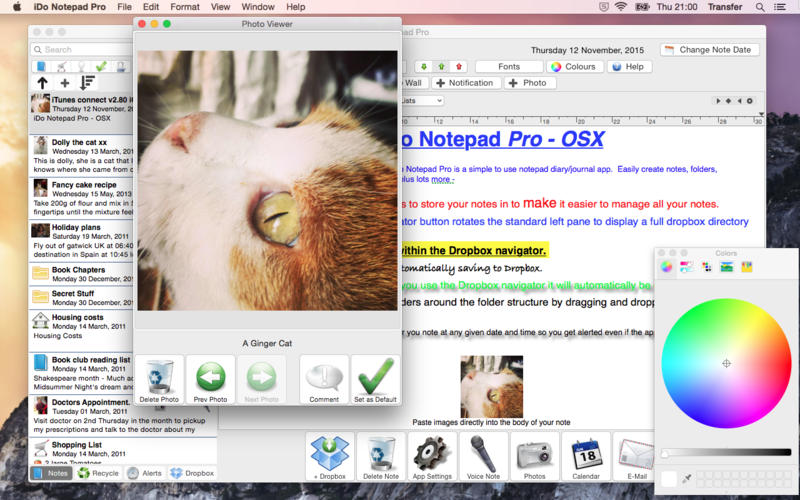Pick a colour with the eyedropper tool
The image size is (800, 500).
pyautogui.click(x=687, y=479)
